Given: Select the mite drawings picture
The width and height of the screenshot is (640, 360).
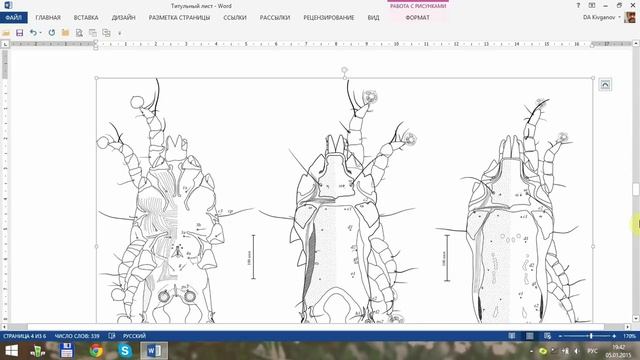Looking at the screenshot, I should click(344, 200).
